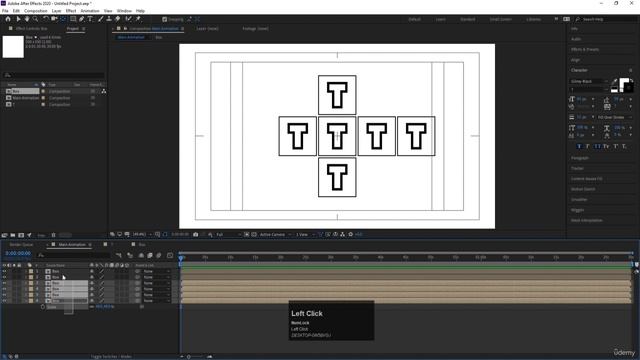Select the Default workspace
This screenshot has width=640, height=360.
point(414,19)
